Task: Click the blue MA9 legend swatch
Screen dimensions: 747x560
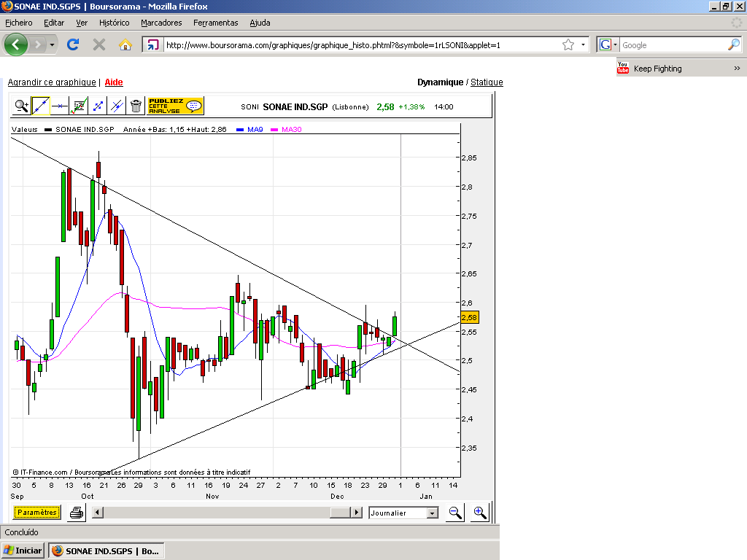Action: click(240, 130)
